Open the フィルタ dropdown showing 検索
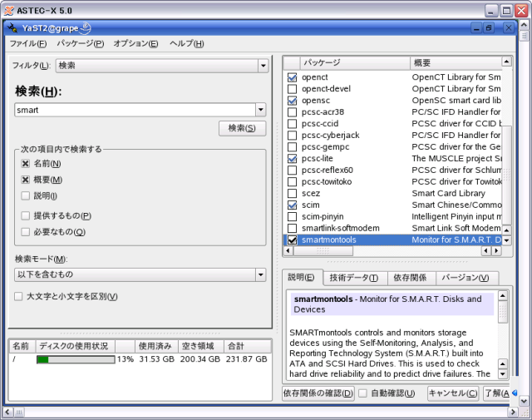The height and width of the screenshot is (420, 532). pos(263,66)
